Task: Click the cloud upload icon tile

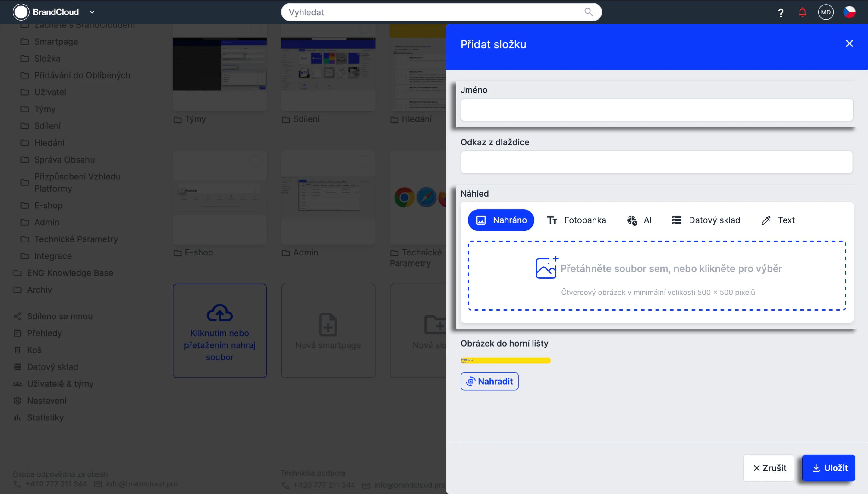Action: 219,313
